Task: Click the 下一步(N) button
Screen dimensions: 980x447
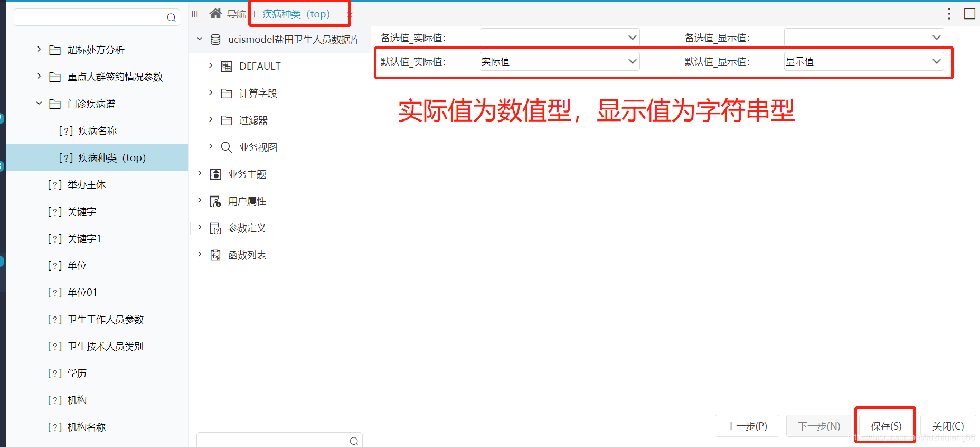Action: 819,426
